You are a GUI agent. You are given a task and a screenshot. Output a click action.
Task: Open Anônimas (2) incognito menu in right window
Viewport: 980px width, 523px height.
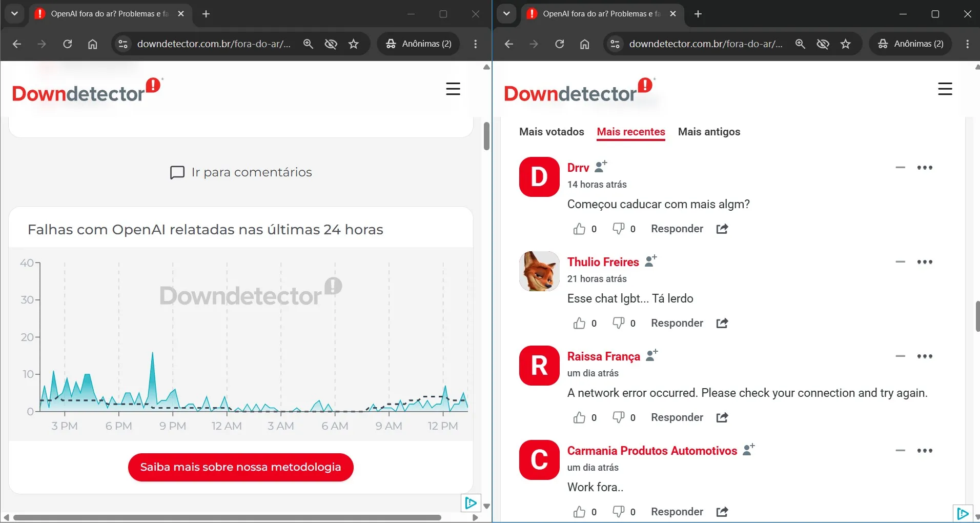[910, 44]
